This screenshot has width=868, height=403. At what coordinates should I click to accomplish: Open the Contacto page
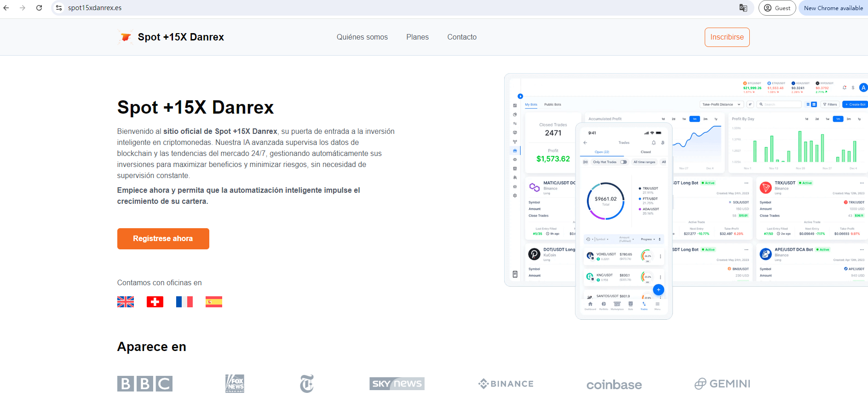tap(462, 37)
